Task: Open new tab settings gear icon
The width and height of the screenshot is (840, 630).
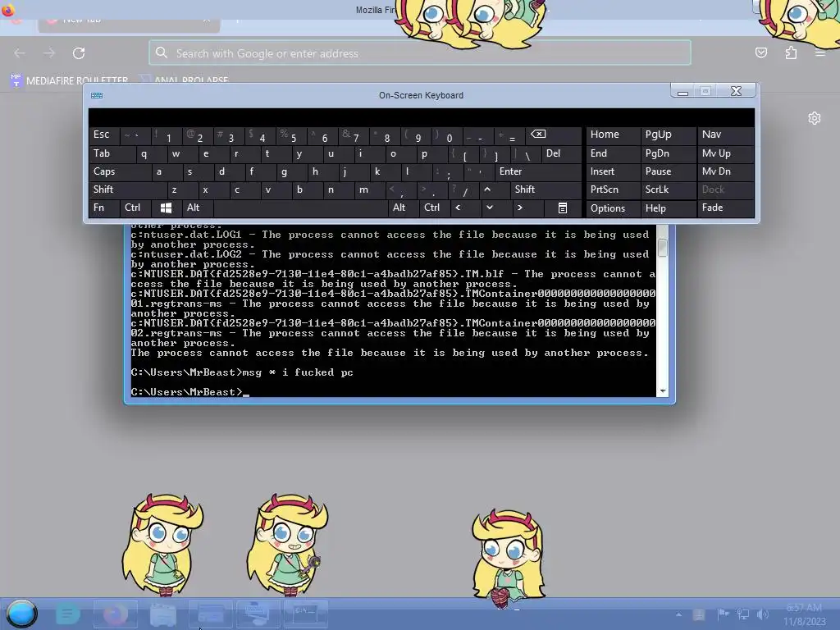Action: point(815,118)
